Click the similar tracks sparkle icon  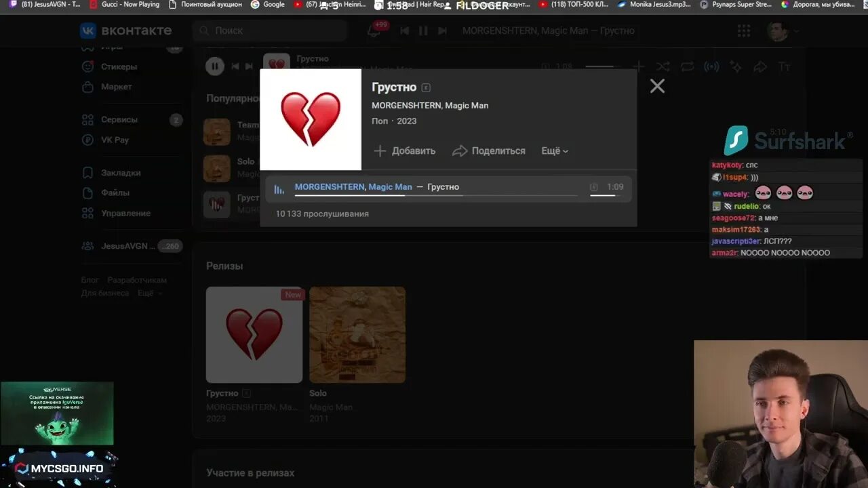[736, 66]
